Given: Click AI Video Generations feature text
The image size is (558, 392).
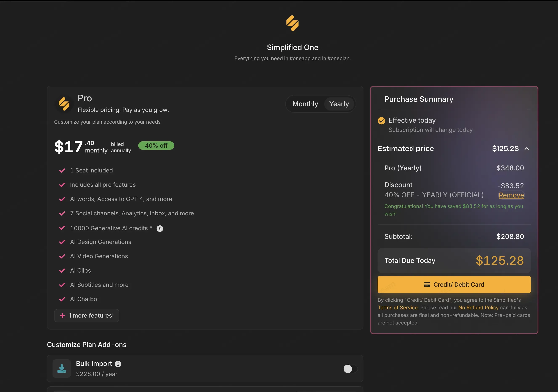Looking at the screenshot, I should click(99, 256).
